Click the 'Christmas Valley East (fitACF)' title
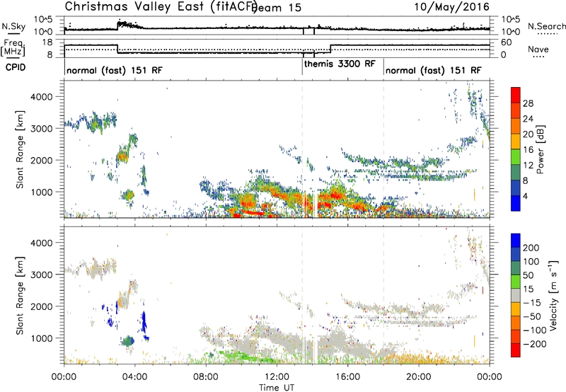 (161, 6)
